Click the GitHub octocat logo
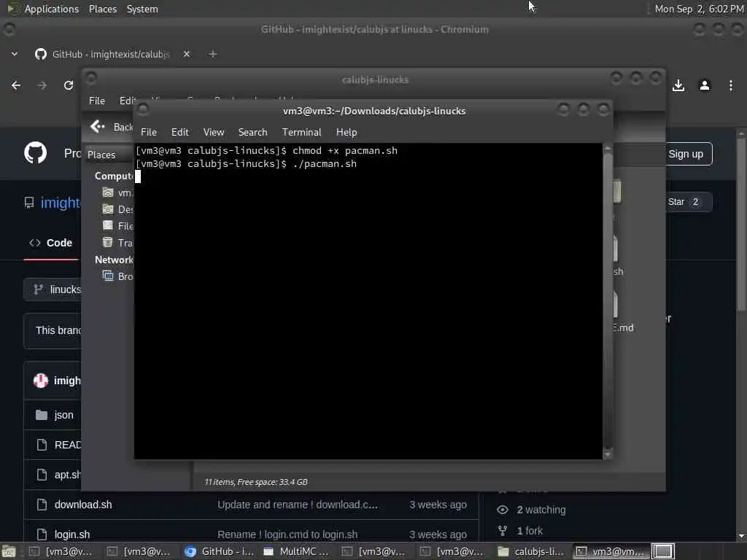747x560 pixels. [x=35, y=153]
